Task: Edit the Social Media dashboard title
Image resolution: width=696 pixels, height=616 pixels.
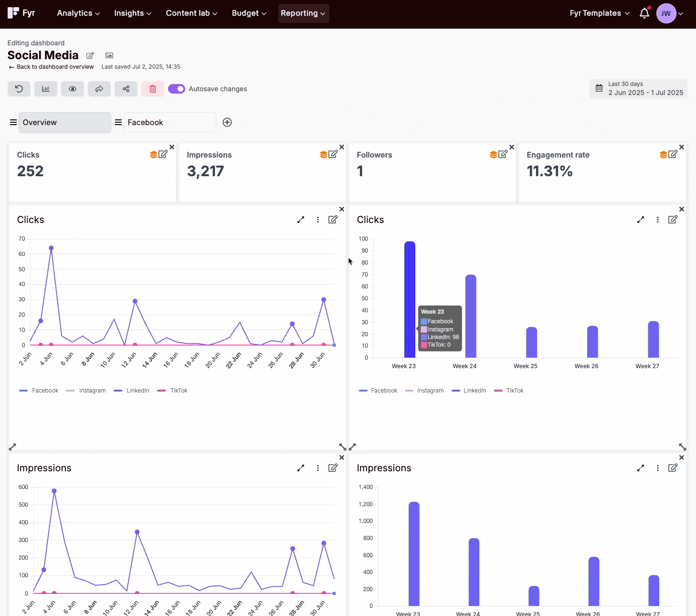Action: (x=90, y=55)
